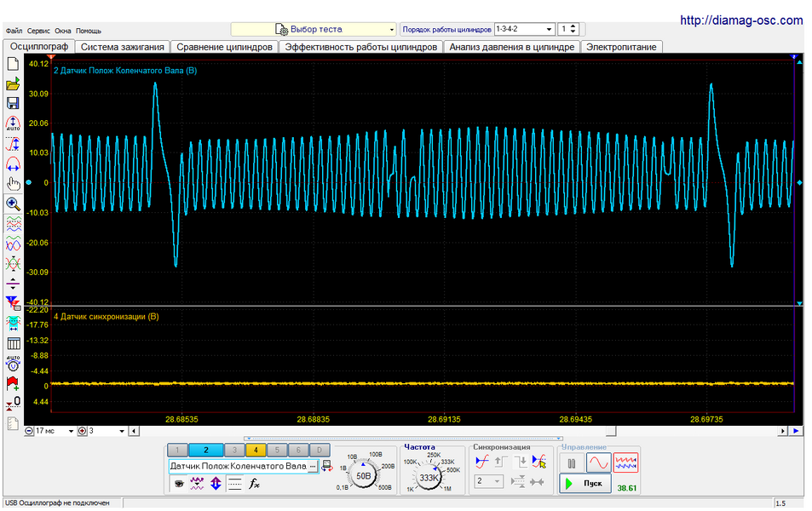Click the overlapping sine waves icon

13,244
